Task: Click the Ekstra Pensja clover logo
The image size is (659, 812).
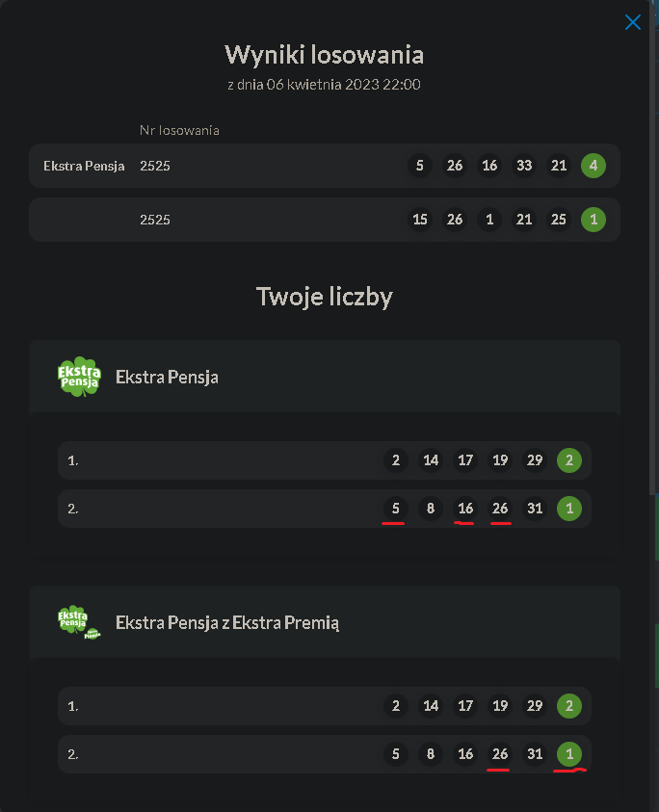Action: [x=79, y=377]
